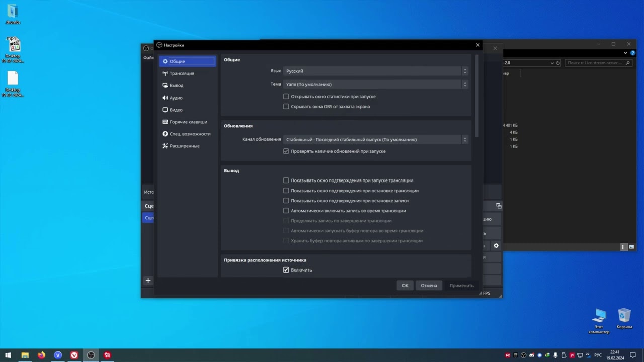
Task: Open the Windows Start menu
Action: 8,355
